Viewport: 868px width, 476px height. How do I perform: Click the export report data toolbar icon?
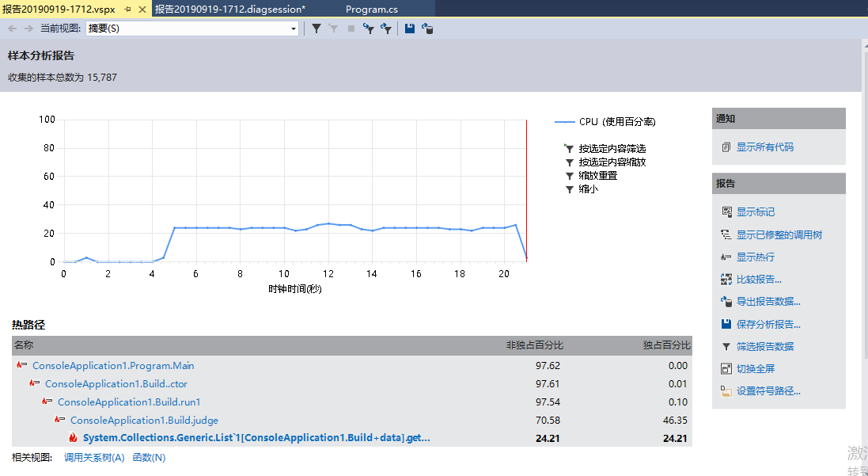point(427,29)
